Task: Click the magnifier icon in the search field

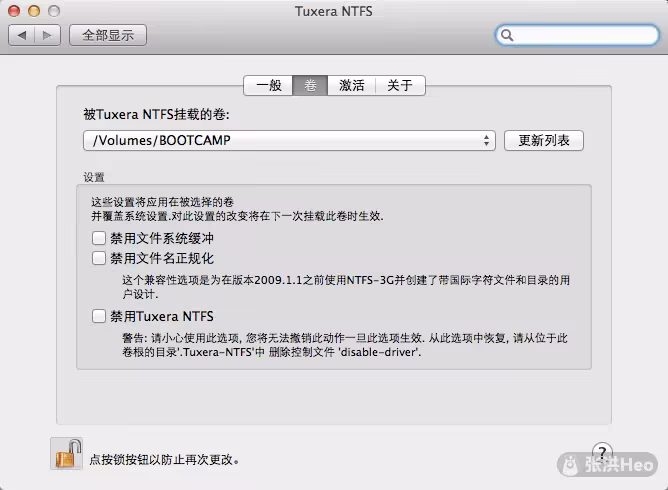Action: 507,35
